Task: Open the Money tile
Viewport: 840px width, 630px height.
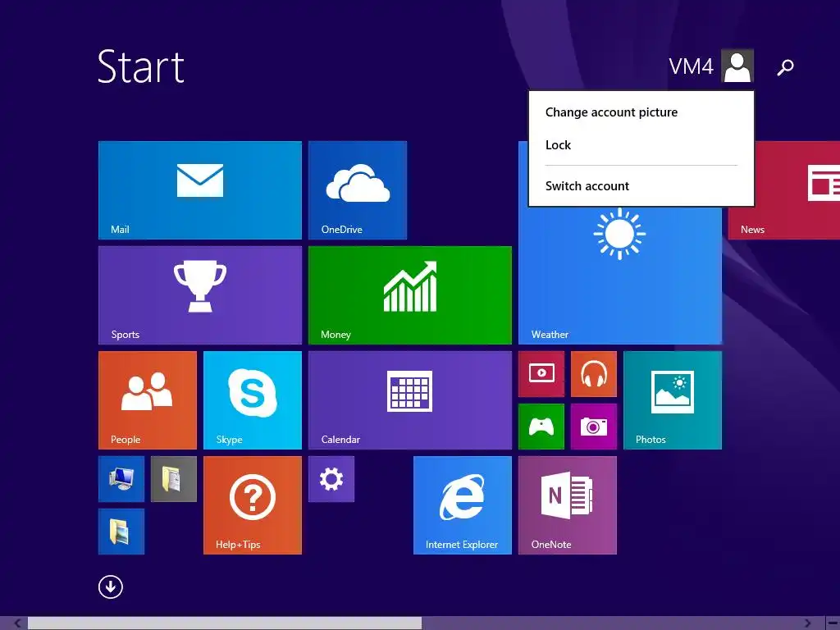Action: (410, 294)
